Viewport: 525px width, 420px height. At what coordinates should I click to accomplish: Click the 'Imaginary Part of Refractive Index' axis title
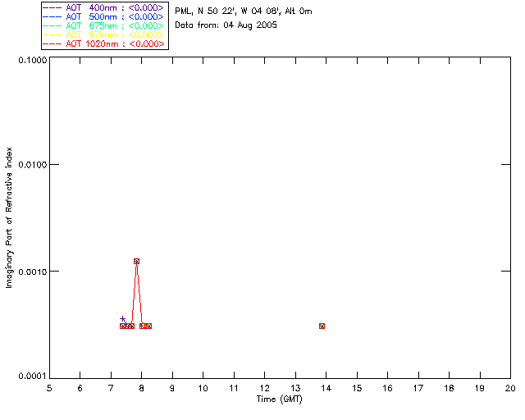[9, 217]
